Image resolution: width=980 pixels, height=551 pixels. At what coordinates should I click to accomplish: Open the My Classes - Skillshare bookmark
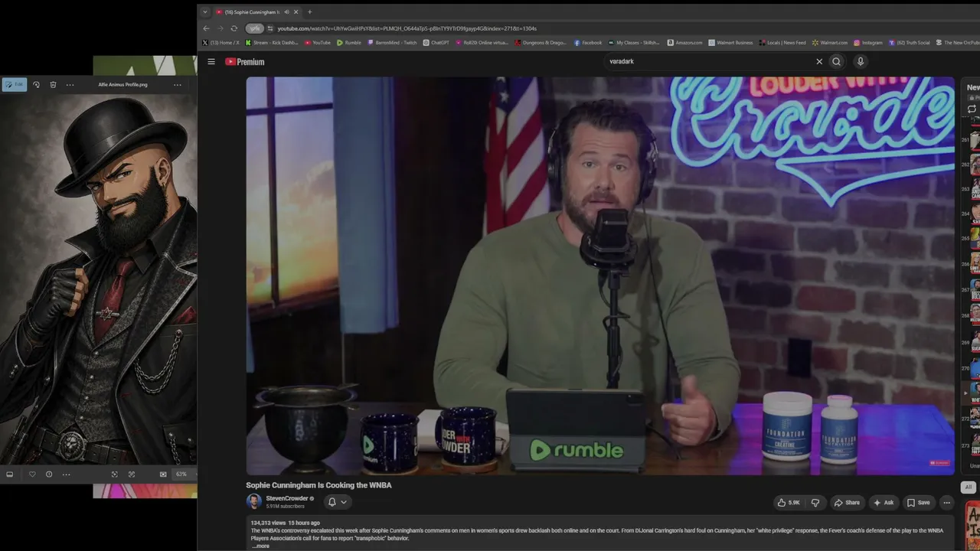635,43
